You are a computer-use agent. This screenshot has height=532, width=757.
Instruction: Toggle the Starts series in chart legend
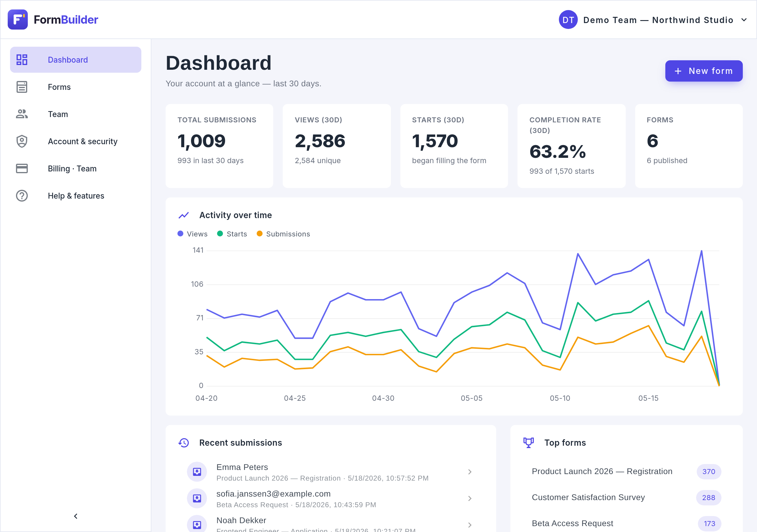pyautogui.click(x=232, y=234)
